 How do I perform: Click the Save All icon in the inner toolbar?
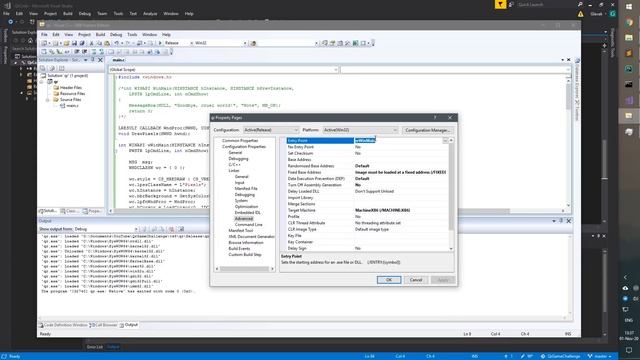pyautogui.click(x=82, y=43)
